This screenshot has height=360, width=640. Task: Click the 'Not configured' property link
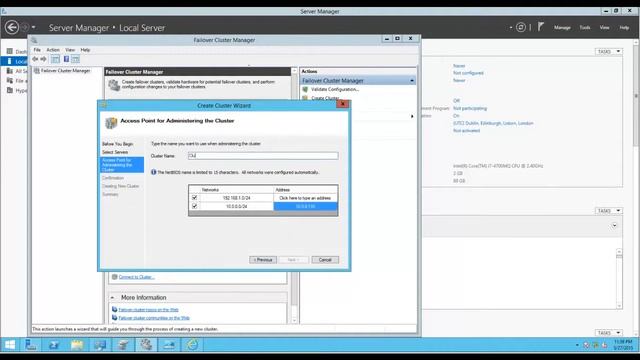click(x=468, y=73)
